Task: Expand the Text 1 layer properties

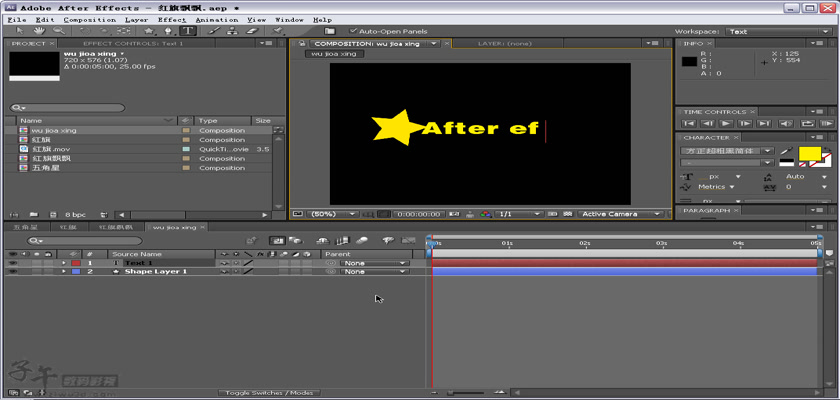Action: pyautogui.click(x=64, y=263)
